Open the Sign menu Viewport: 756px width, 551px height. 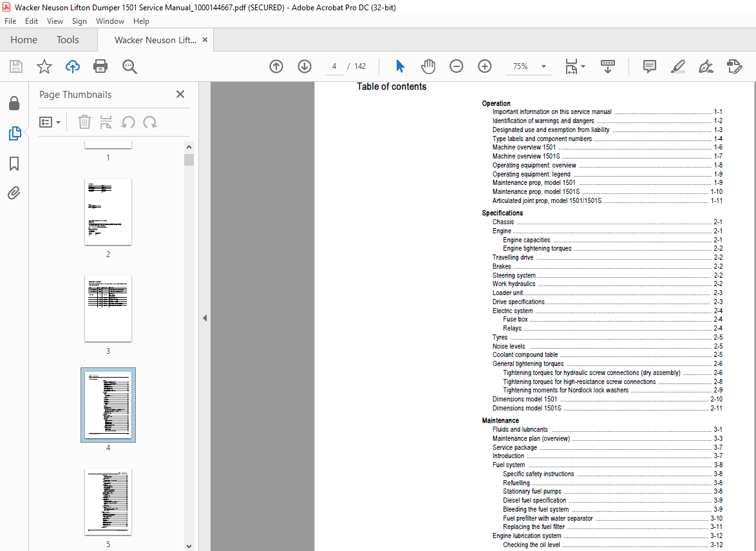pyautogui.click(x=79, y=21)
